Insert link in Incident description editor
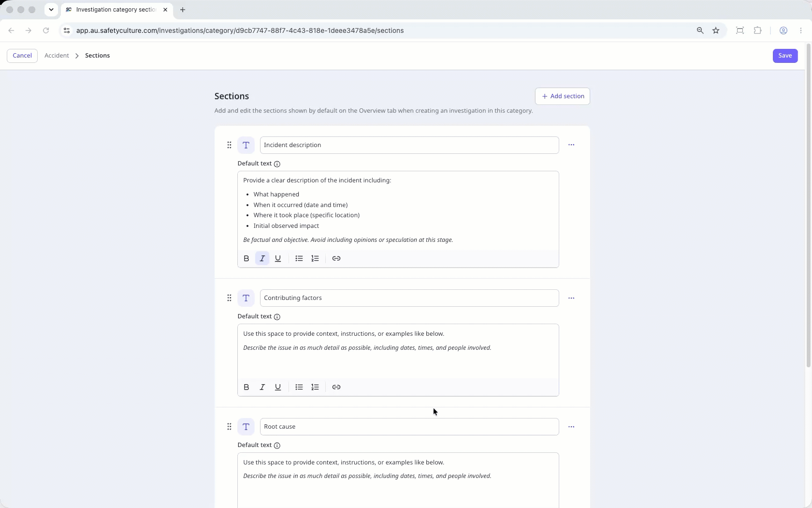 point(336,258)
